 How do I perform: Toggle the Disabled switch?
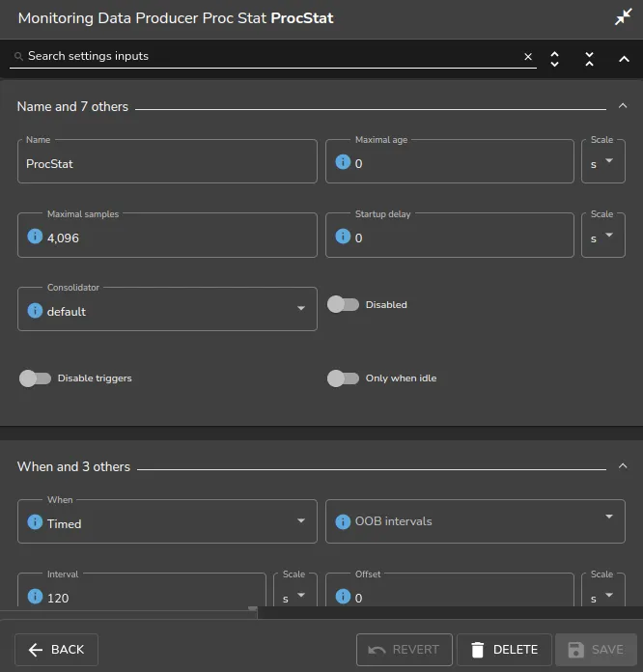tap(343, 305)
